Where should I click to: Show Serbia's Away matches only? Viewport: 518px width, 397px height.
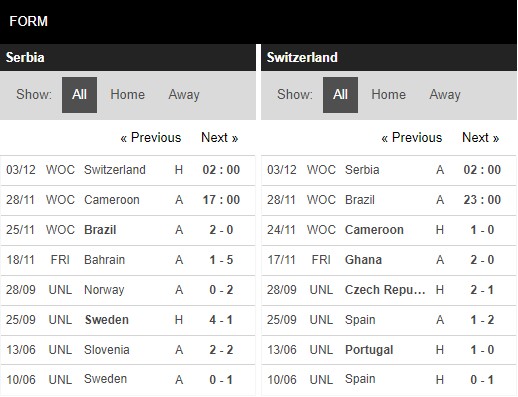click(184, 95)
